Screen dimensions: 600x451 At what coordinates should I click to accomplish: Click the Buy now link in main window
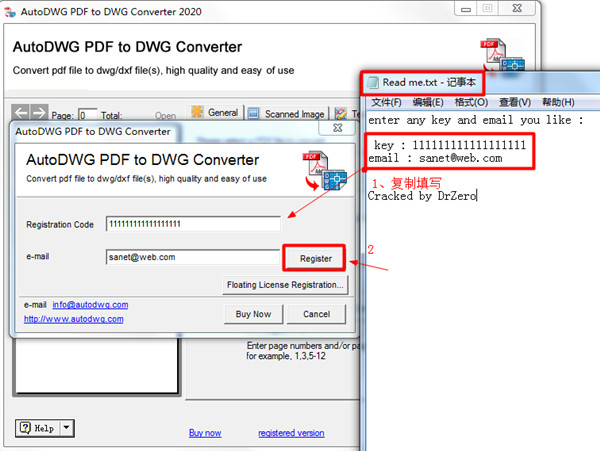pyautogui.click(x=205, y=433)
